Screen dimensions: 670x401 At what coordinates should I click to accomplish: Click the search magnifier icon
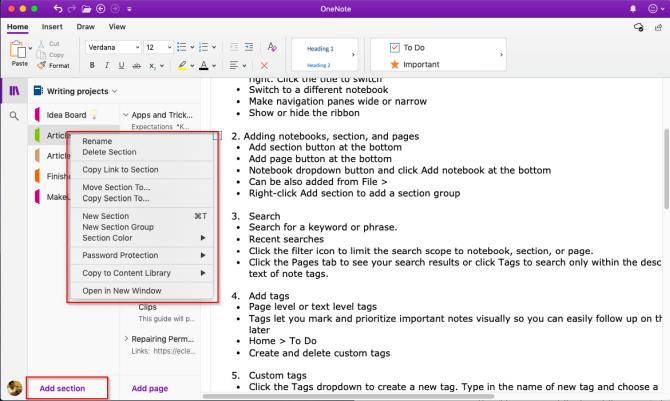(x=14, y=116)
